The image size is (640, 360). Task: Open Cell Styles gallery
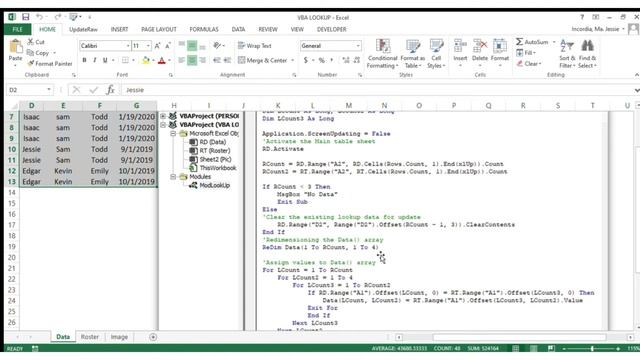pyautogui.click(x=436, y=54)
